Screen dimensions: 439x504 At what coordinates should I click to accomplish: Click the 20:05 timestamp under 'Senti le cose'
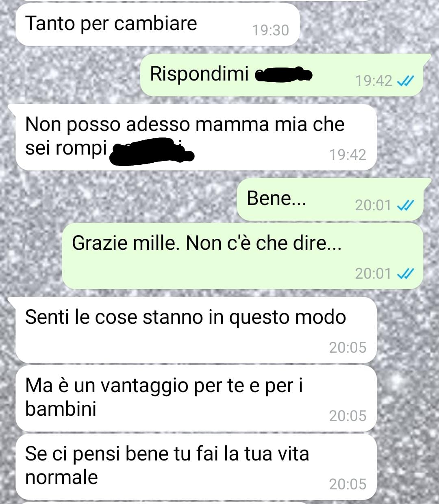click(348, 347)
